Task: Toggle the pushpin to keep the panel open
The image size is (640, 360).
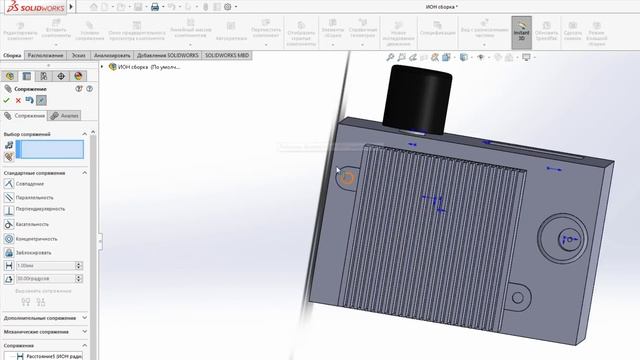Action: pyautogui.click(x=41, y=100)
